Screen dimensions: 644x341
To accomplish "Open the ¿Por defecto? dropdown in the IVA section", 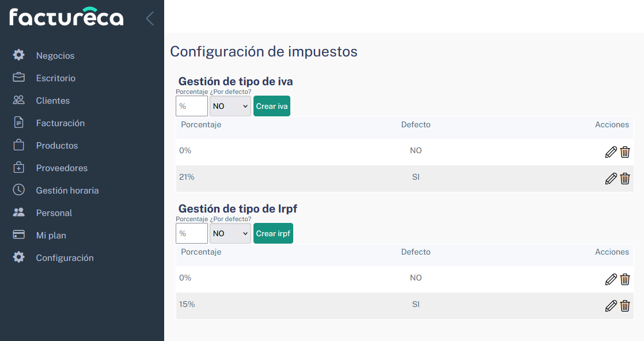I will tap(230, 106).
